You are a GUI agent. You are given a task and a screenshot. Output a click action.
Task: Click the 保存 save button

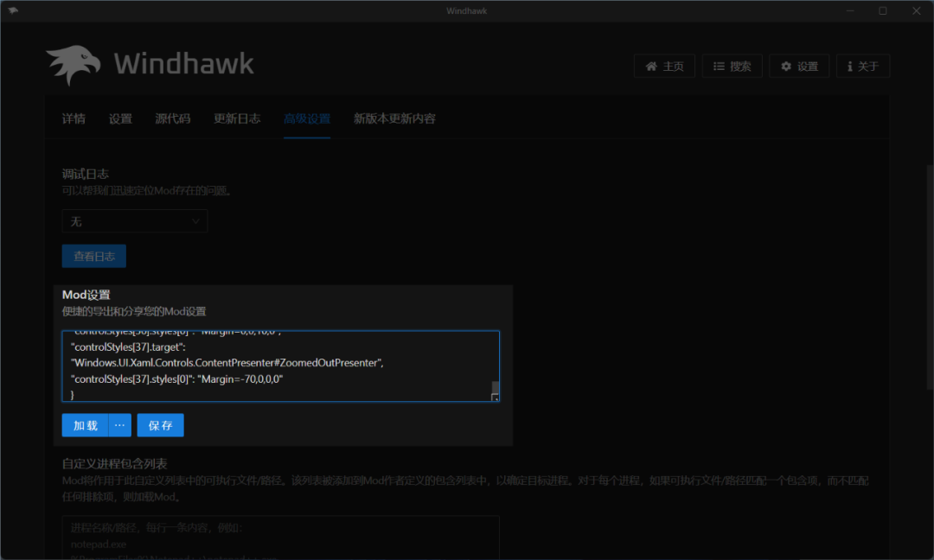pos(160,425)
